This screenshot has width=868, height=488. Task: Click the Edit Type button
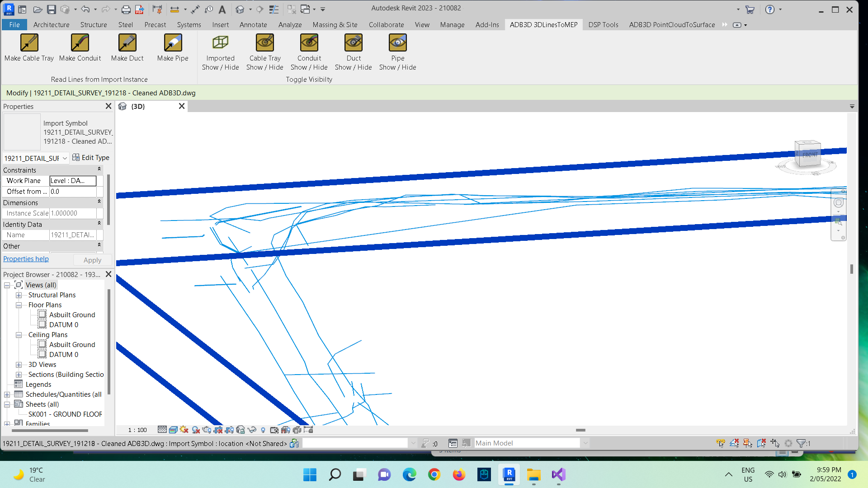point(91,158)
